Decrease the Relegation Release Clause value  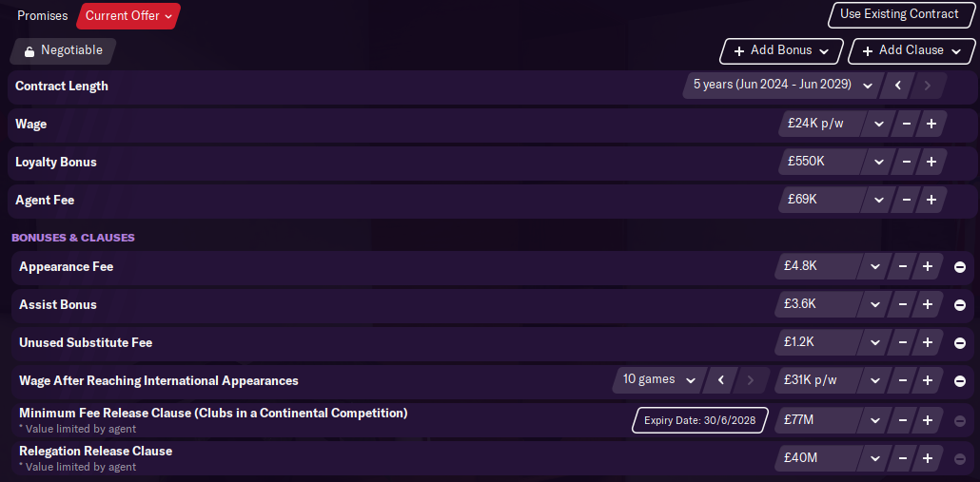pyautogui.click(x=903, y=458)
